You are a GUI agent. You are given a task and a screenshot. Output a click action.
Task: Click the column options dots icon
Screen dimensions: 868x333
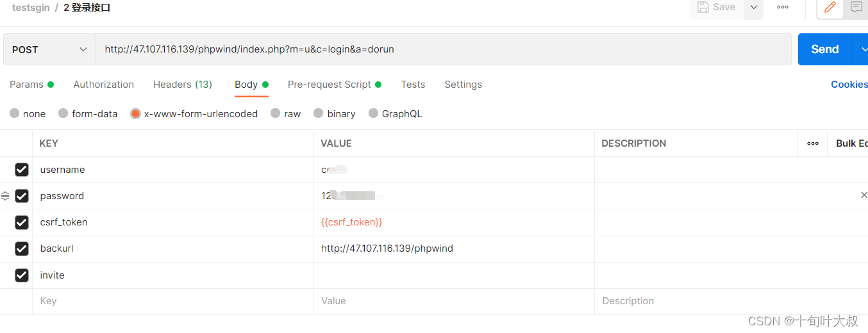pos(813,143)
